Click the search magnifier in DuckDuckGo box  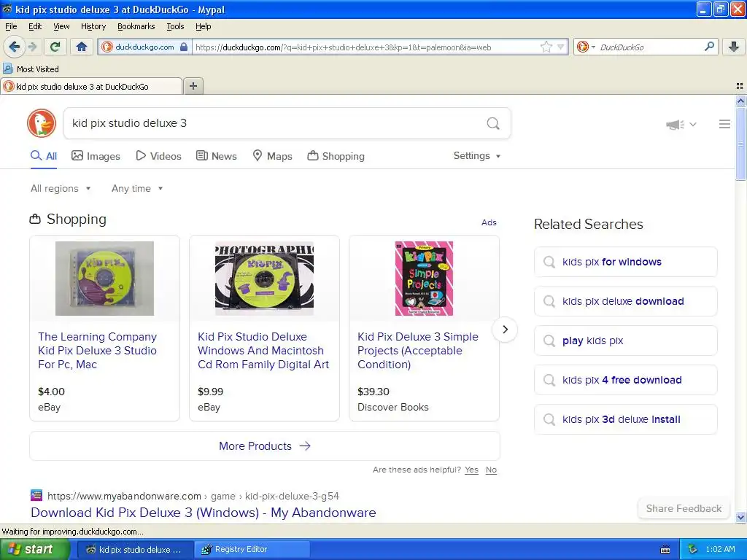[493, 124]
